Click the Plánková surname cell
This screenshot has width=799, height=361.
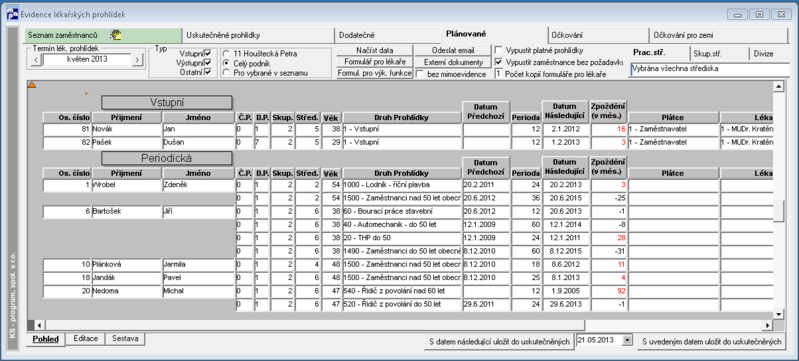click(x=126, y=265)
